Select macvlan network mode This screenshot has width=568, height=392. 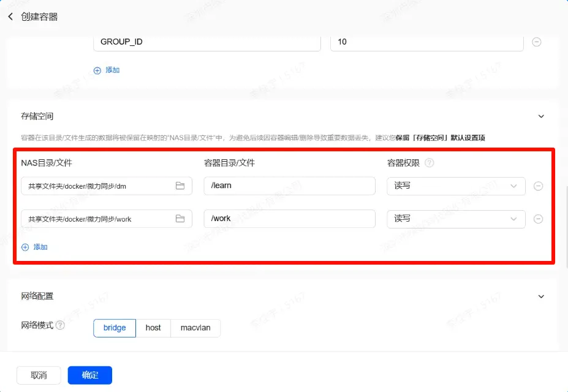tap(195, 328)
